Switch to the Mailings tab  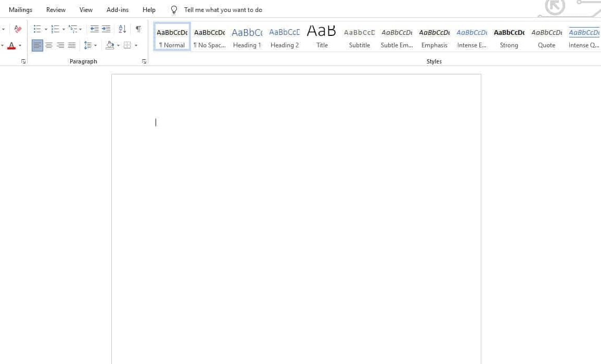[x=20, y=10]
